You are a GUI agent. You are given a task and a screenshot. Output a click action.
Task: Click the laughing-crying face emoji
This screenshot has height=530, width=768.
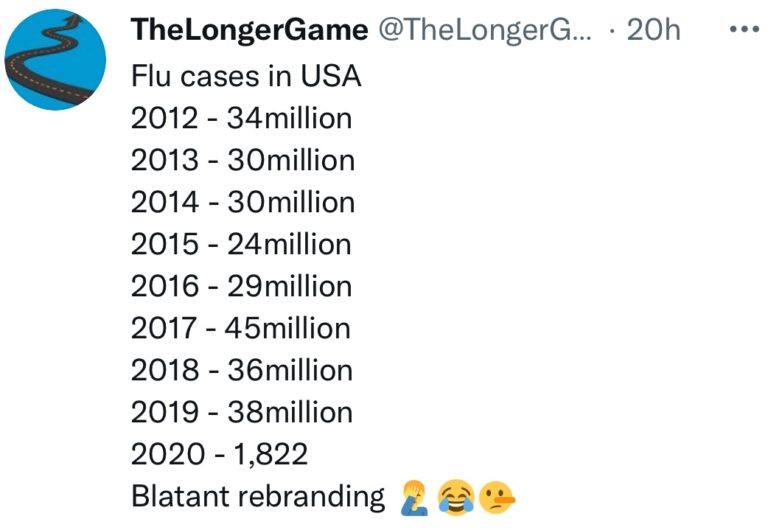455,497
